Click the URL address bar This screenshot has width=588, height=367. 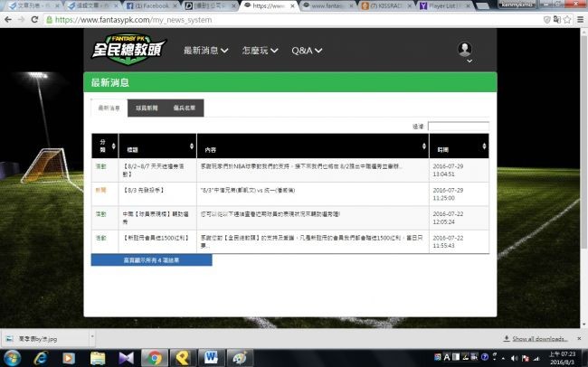coord(292,20)
